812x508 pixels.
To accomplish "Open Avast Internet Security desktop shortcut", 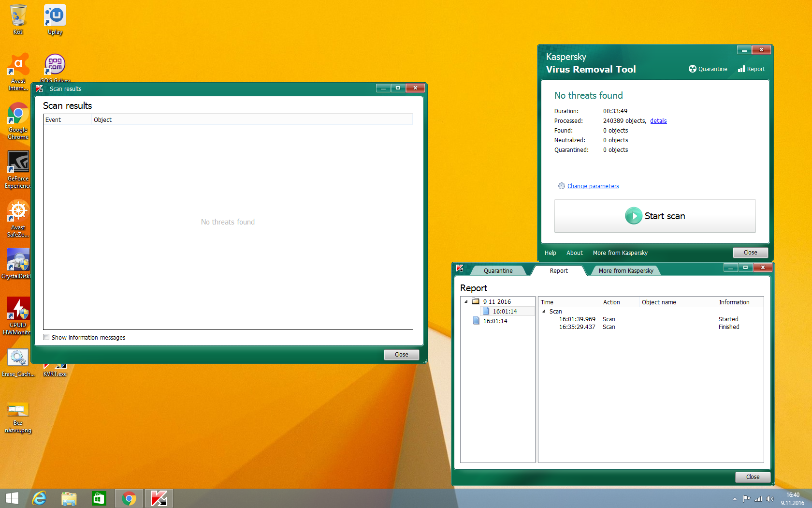I will (18, 72).
